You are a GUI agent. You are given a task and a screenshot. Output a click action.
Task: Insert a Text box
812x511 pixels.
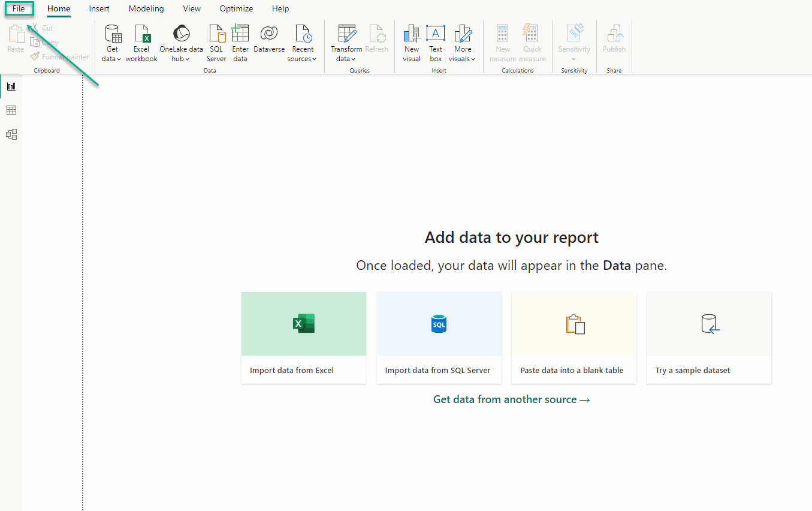click(436, 35)
